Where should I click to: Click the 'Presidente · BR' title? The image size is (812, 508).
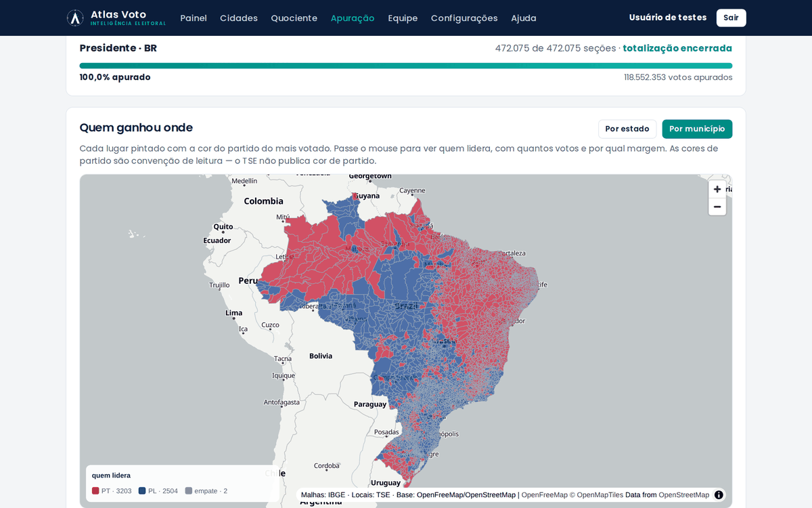tap(118, 48)
